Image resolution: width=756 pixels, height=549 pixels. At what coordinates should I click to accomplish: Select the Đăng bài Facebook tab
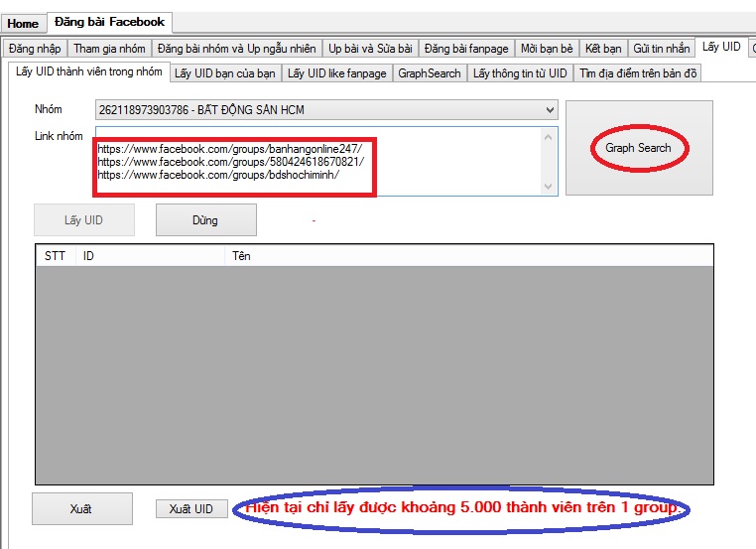point(109,22)
